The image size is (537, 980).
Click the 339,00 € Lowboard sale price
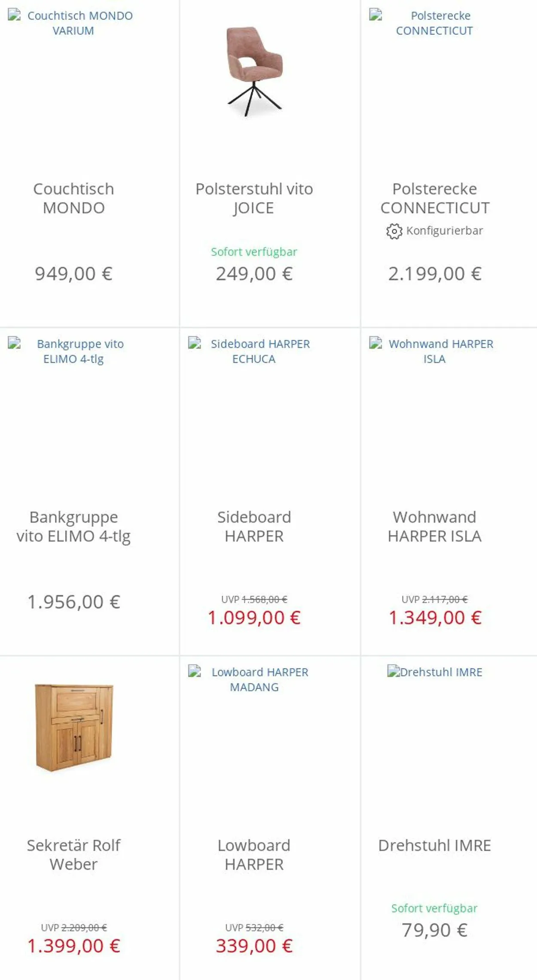point(254,946)
